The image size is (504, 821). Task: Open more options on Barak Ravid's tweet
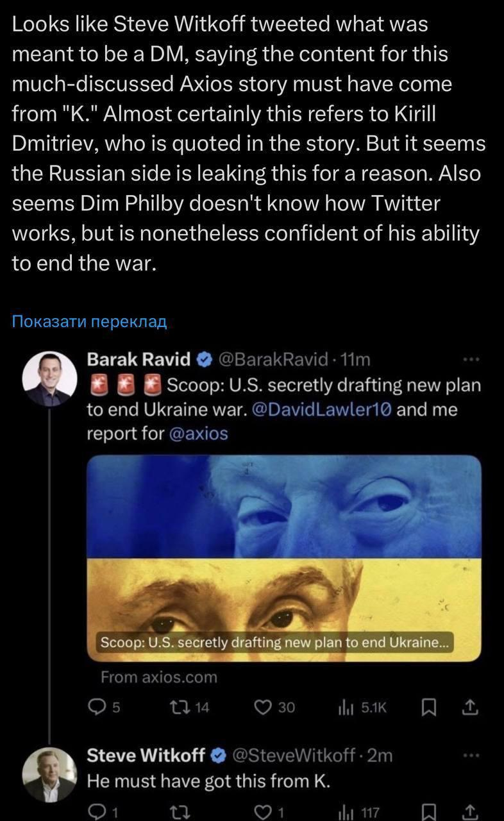tap(471, 360)
